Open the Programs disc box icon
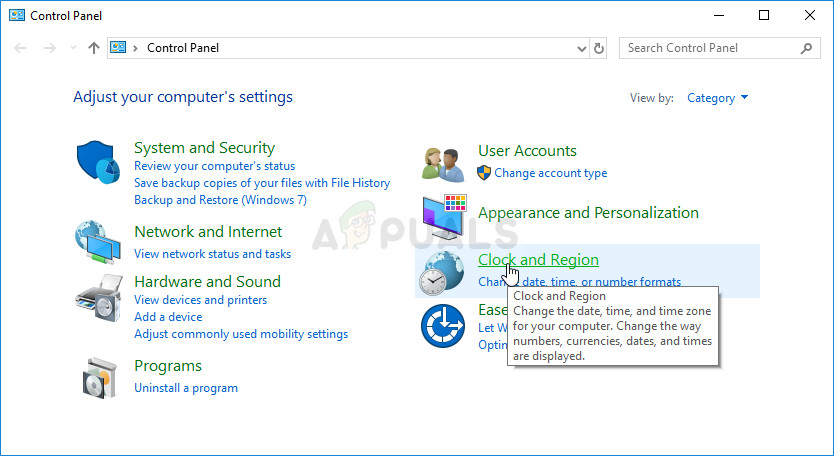834x456 pixels. 98,376
